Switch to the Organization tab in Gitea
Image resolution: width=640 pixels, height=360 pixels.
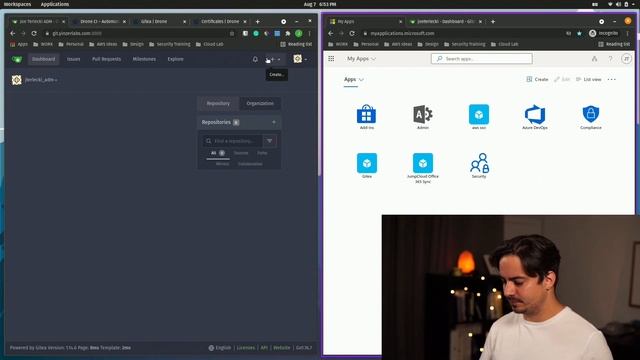260,103
